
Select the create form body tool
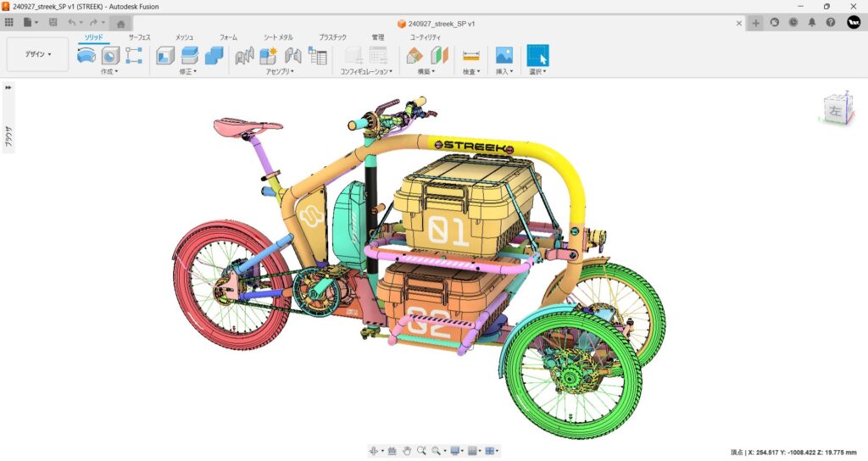(86, 55)
